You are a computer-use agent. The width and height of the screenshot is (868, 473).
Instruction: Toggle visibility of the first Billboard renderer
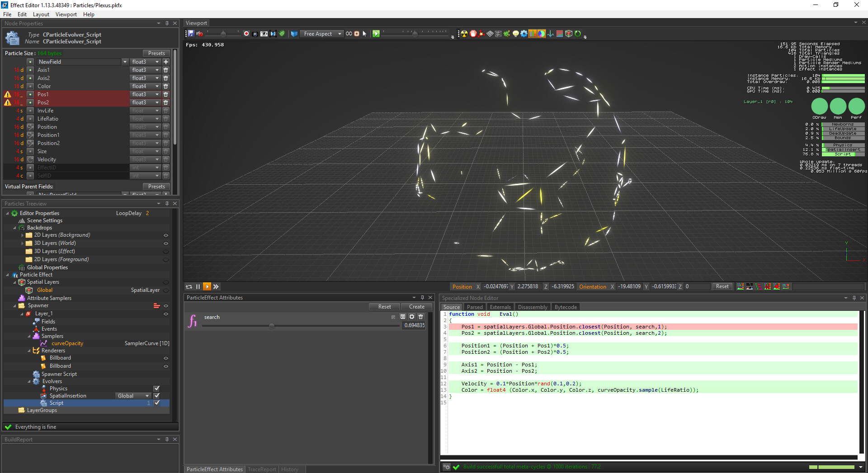click(166, 358)
